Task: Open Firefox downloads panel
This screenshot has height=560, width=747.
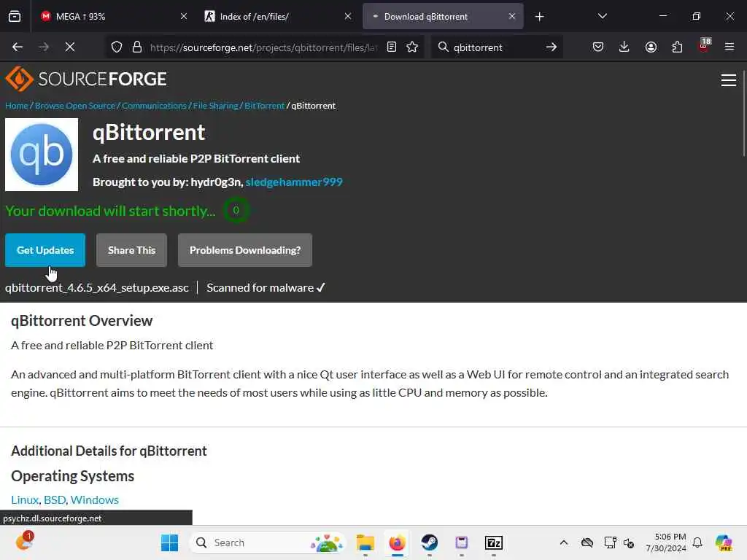Action: [x=624, y=47]
